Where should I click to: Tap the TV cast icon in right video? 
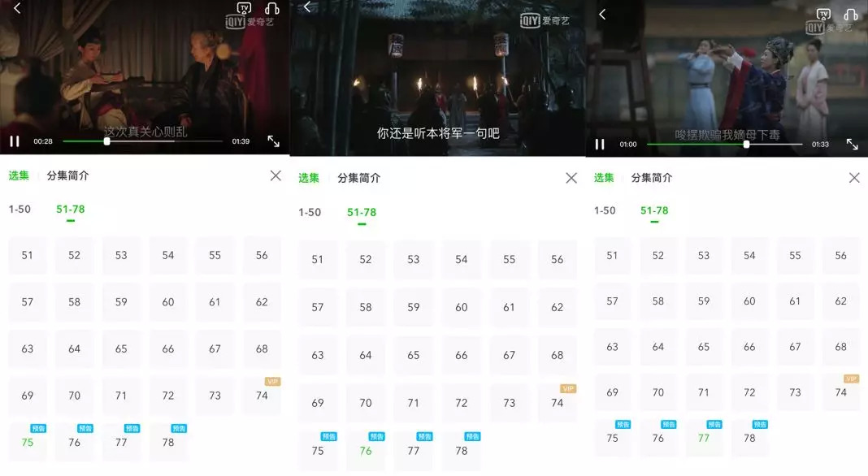pyautogui.click(x=824, y=15)
